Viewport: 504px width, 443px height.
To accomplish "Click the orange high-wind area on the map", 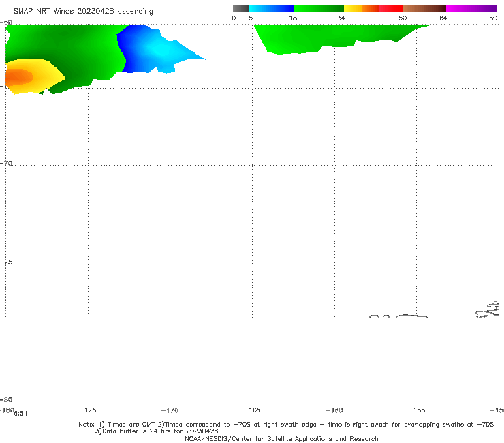I will pos(18,77).
